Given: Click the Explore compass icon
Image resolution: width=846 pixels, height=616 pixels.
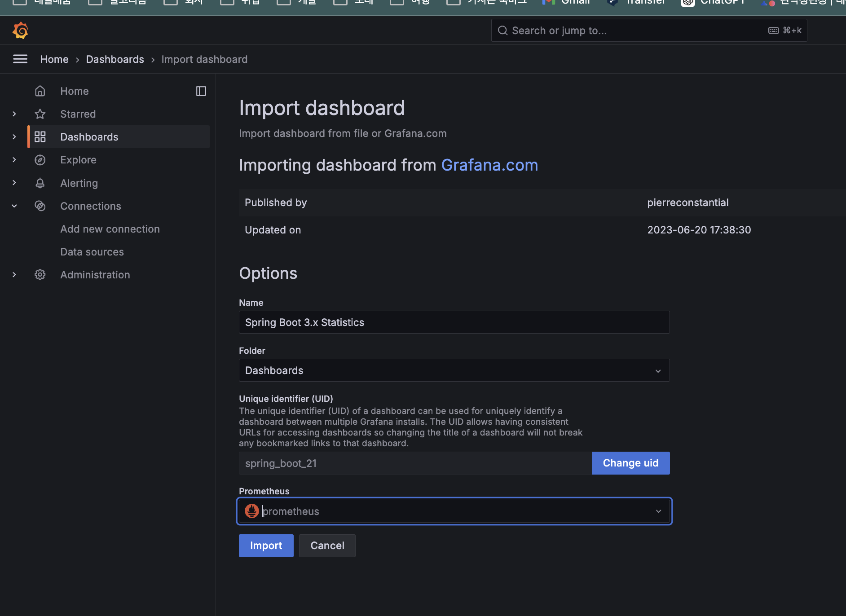Looking at the screenshot, I should point(40,160).
